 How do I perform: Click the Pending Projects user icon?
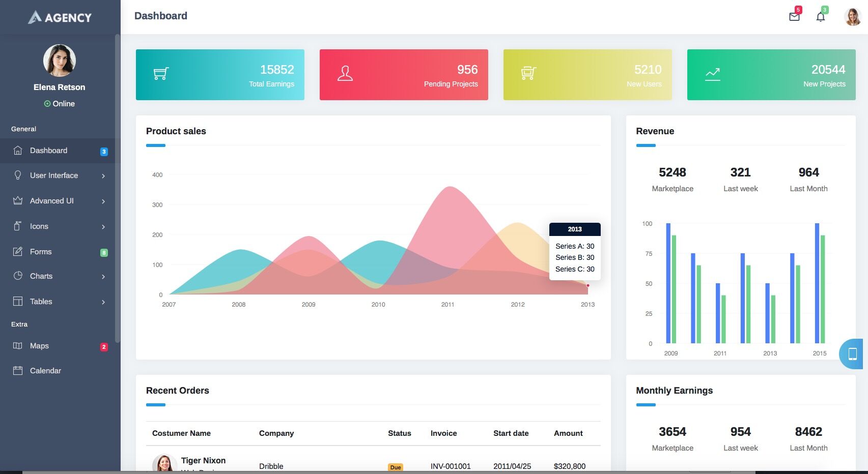pos(345,74)
